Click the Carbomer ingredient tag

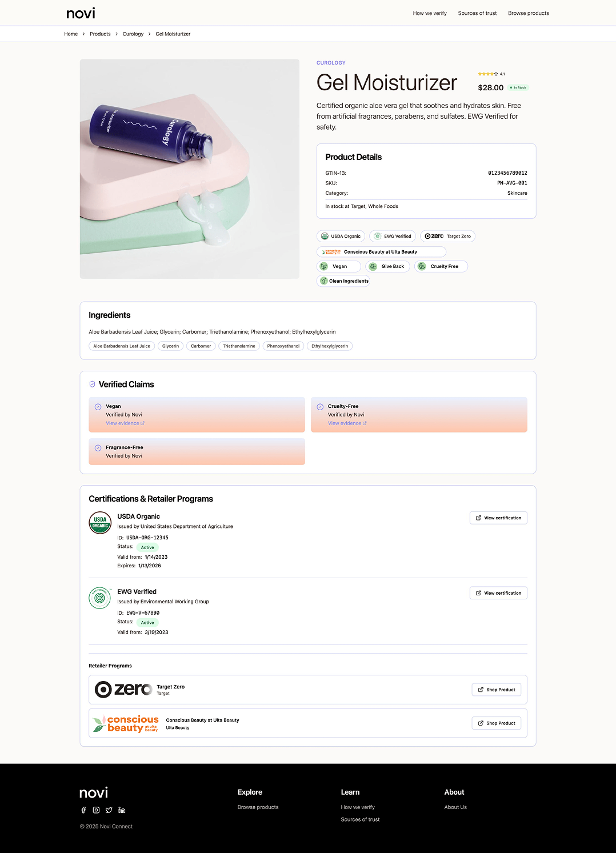[x=201, y=346]
